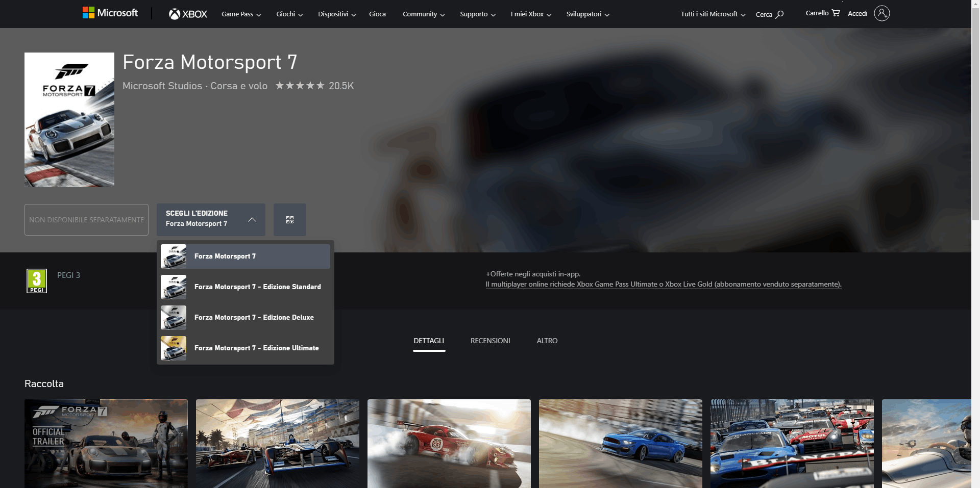Expand the Giochi menu
The width and height of the screenshot is (980, 488).
click(289, 14)
